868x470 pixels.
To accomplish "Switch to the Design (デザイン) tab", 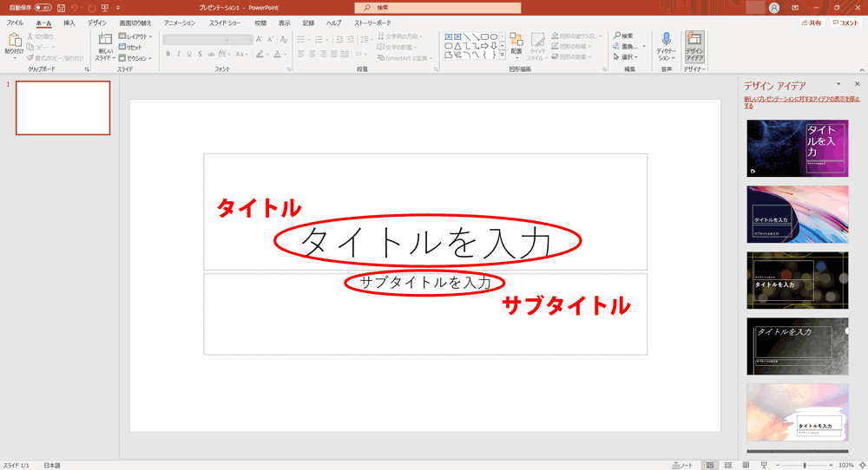I will point(97,23).
